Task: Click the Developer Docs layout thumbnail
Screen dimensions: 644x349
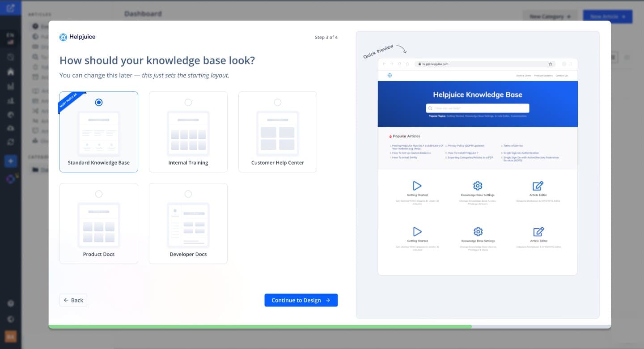Action: (x=188, y=225)
